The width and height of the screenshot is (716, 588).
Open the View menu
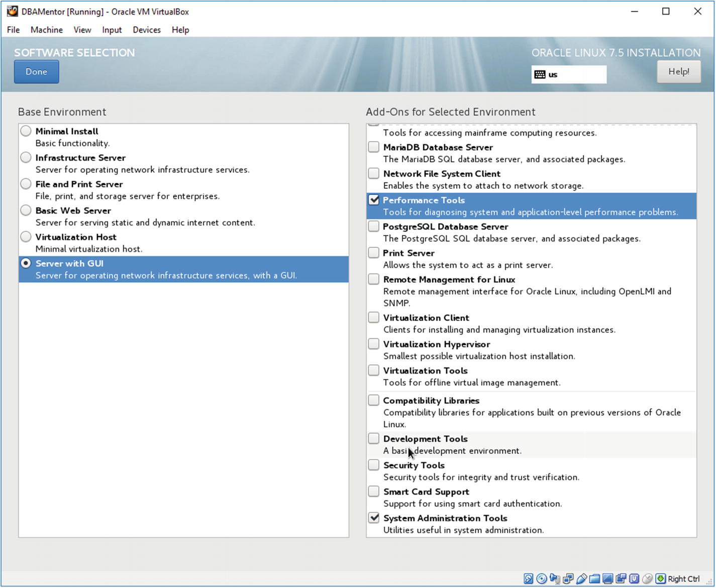coord(82,30)
